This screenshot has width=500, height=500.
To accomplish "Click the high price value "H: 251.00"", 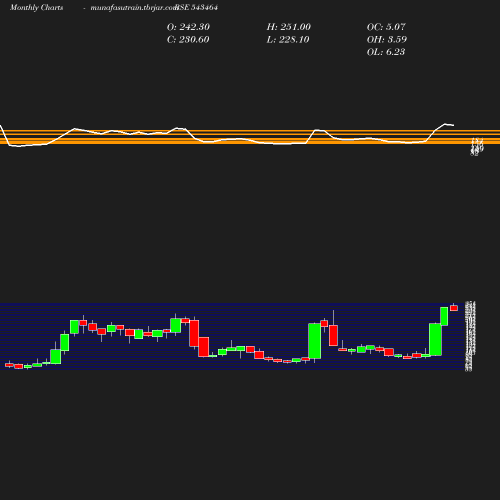I will click(289, 27).
